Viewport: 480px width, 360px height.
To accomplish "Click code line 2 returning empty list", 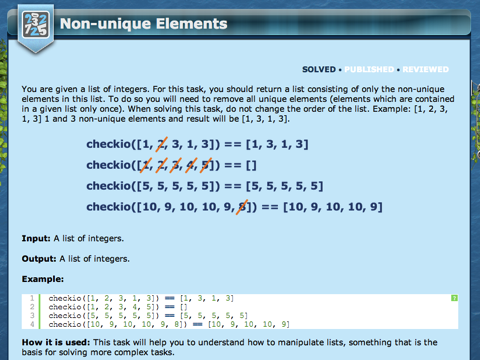I will (x=118, y=307).
